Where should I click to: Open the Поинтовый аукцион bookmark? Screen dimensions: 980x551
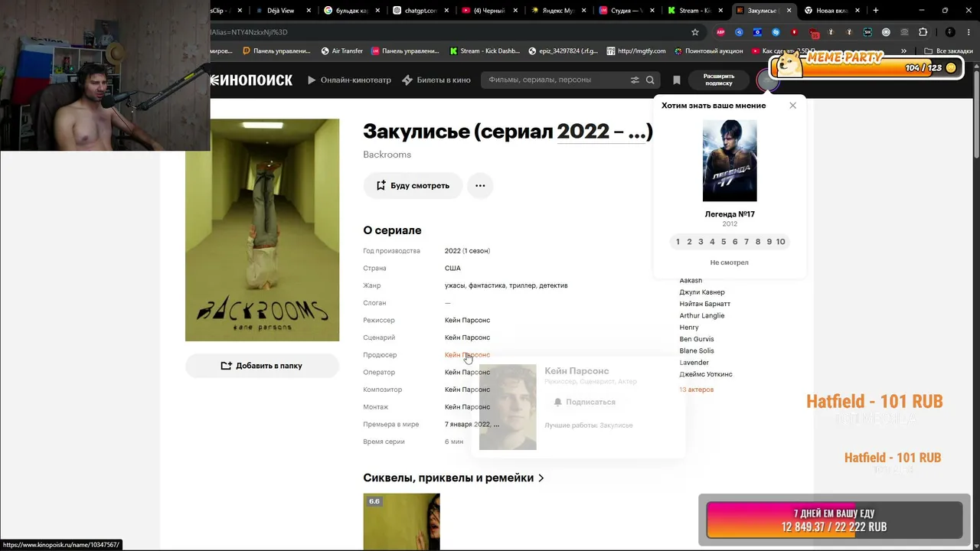tap(709, 51)
